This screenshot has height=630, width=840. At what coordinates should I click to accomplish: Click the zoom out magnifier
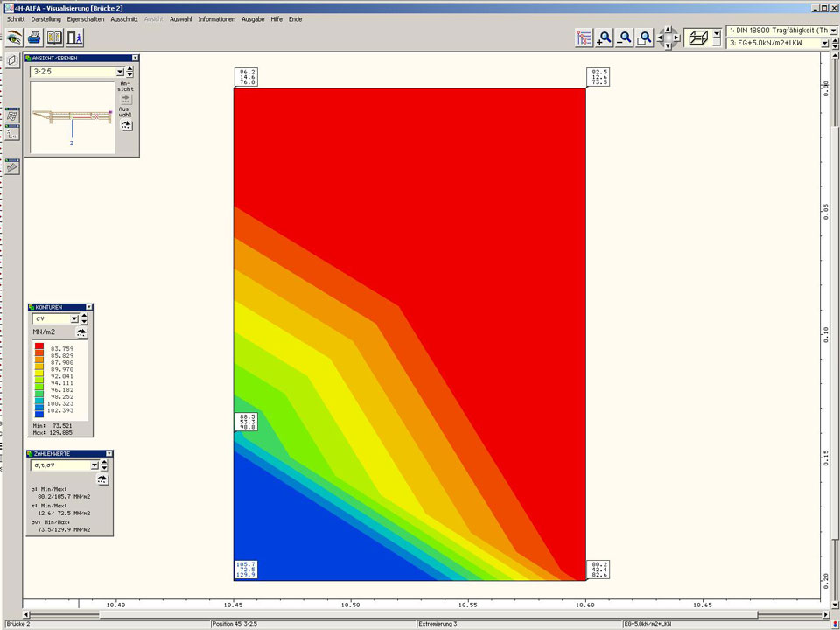tap(625, 38)
